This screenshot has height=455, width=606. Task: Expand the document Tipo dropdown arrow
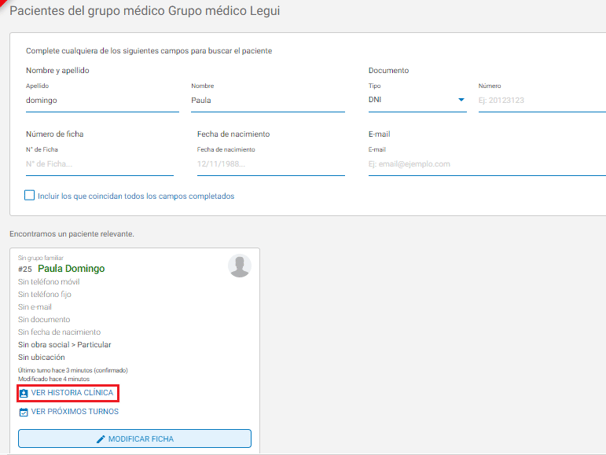click(x=461, y=100)
